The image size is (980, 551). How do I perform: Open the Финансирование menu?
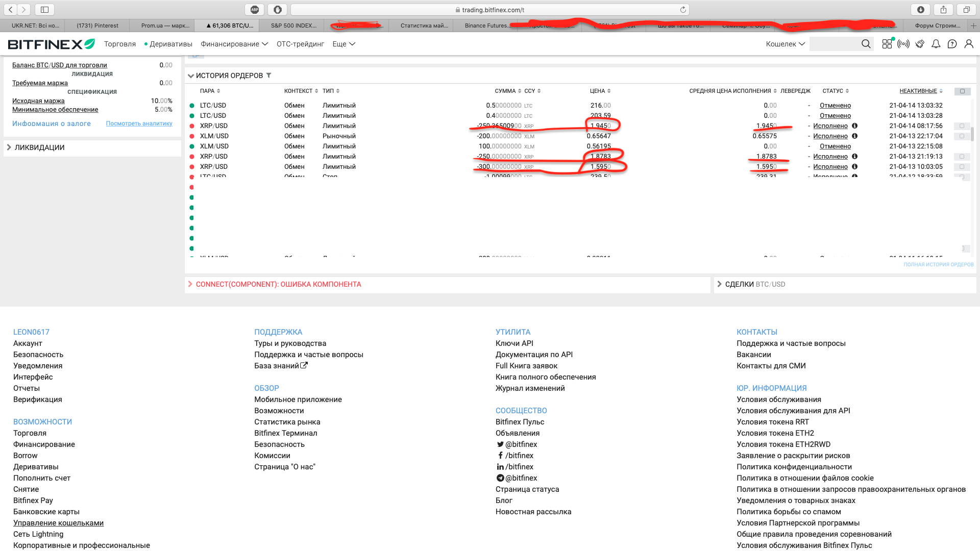pos(234,44)
